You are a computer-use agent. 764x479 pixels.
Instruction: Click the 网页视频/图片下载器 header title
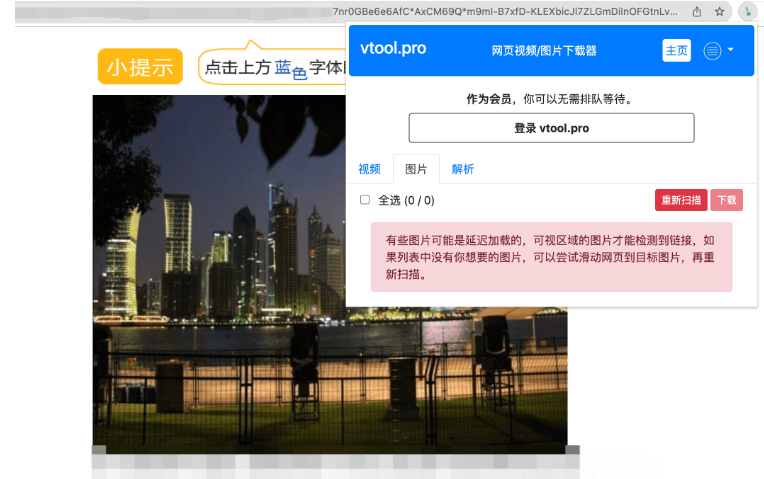tap(544, 50)
